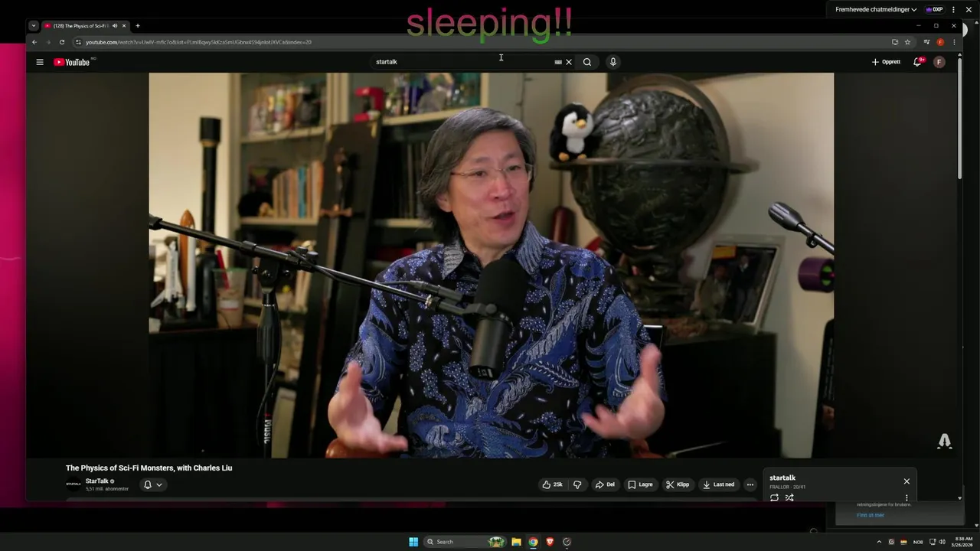Click the Chrome address bar URL

tap(199, 42)
